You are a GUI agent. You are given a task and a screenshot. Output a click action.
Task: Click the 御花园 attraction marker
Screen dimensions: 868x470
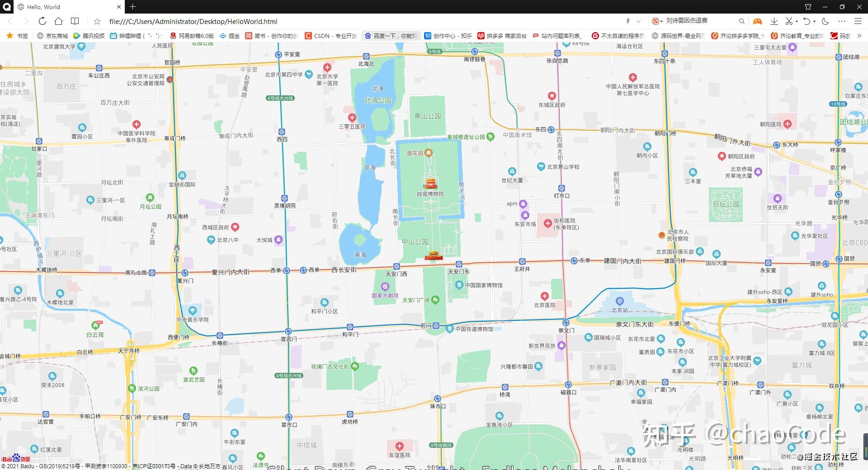coord(429,153)
